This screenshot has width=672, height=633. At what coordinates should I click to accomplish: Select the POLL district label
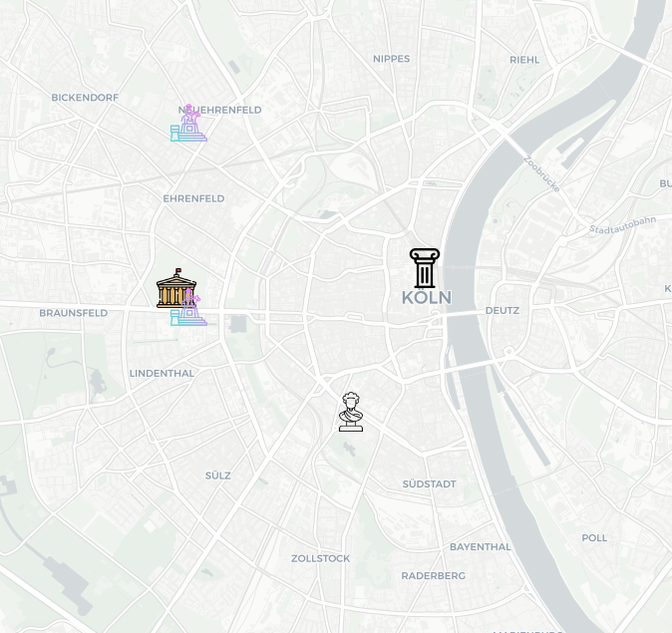point(594,538)
